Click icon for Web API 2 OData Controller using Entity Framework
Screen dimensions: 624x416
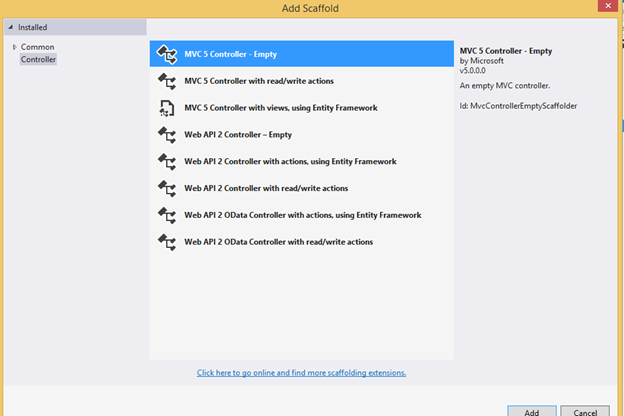pyautogui.click(x=167, y=215)
